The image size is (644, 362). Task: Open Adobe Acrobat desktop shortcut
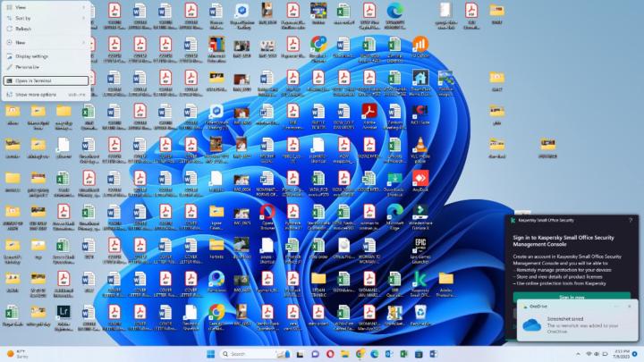pyautogui.click(x=369, y=112)
